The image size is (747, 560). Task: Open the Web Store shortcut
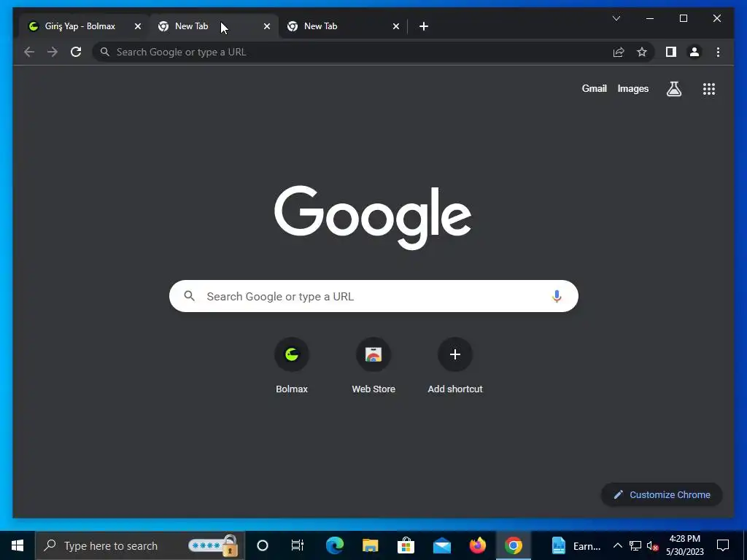click(373, 366)
